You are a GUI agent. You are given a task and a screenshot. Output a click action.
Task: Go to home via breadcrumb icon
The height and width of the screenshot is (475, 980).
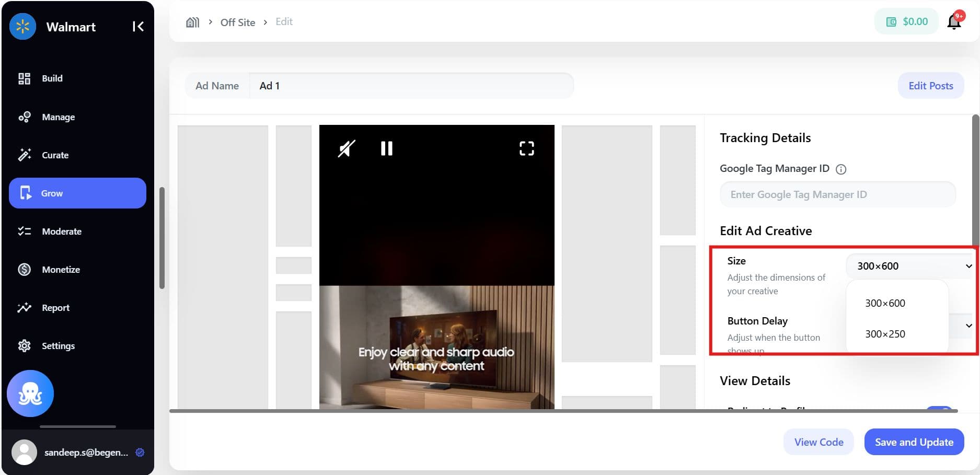pos(193,22)
